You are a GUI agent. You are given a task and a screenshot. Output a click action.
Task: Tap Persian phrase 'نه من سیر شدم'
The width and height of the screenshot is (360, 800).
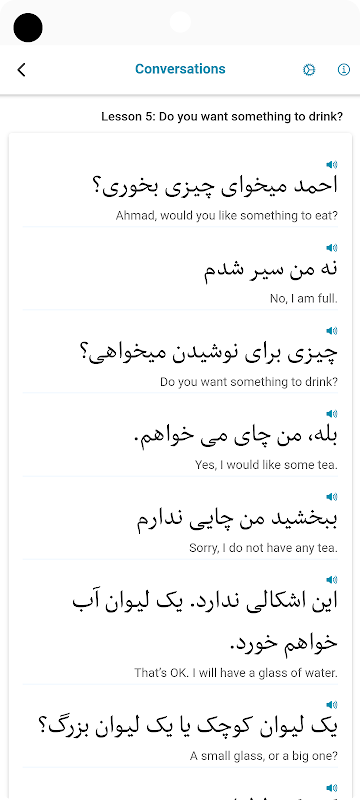point(271,270)
